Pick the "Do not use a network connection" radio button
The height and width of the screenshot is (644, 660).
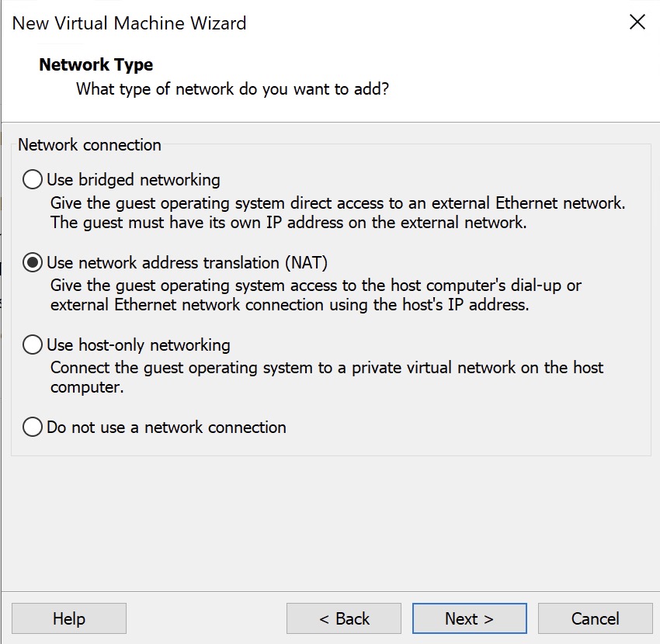tap(33, 427)
